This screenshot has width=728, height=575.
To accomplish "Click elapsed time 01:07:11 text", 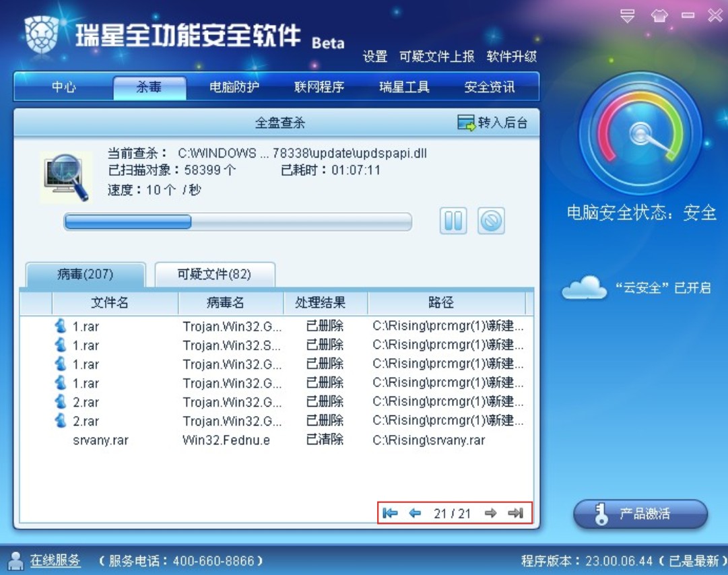I will 331,170.
